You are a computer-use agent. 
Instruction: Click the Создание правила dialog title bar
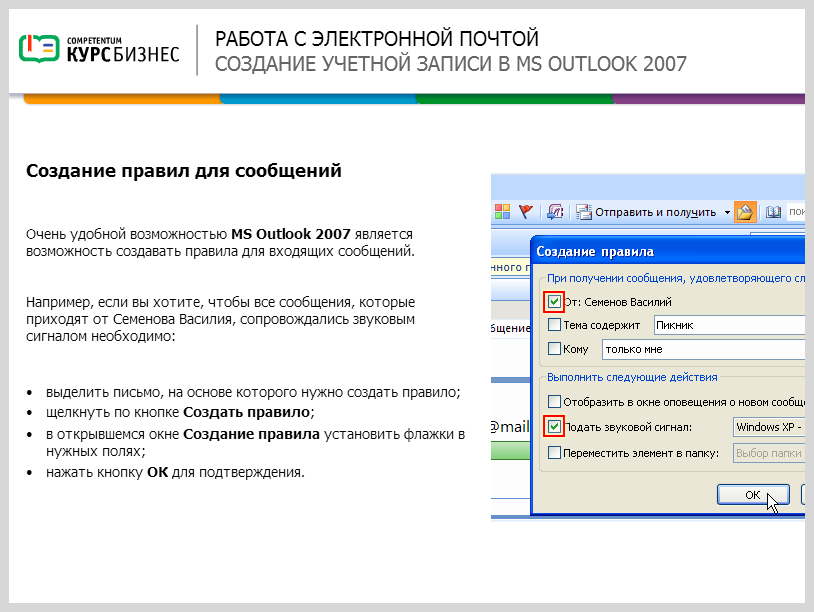(668, 252)
